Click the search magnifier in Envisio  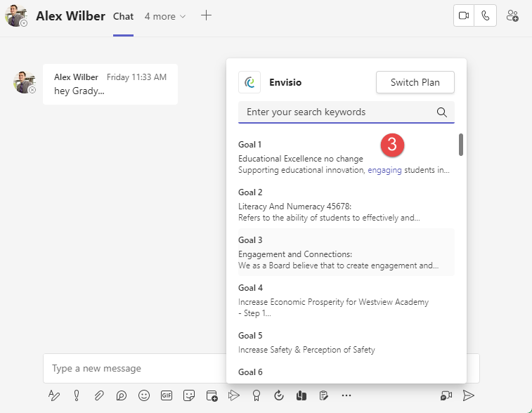pyautogui.click(x=442, y=112)
